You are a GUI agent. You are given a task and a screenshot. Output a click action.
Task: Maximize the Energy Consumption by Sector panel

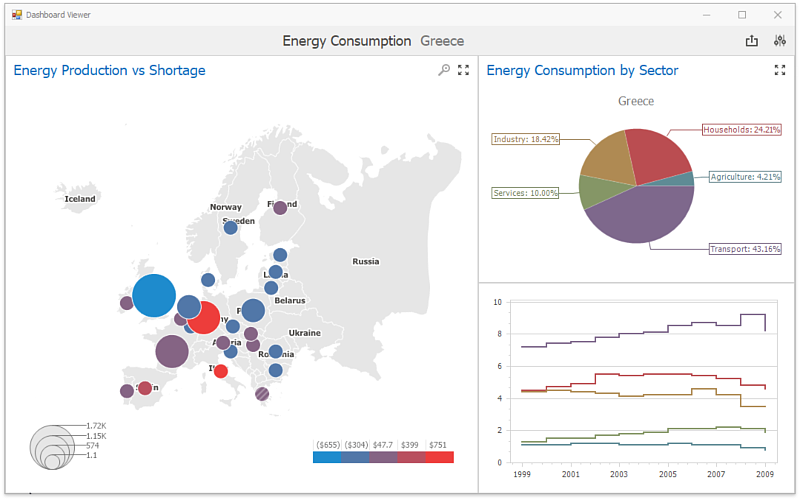(780, 70)
